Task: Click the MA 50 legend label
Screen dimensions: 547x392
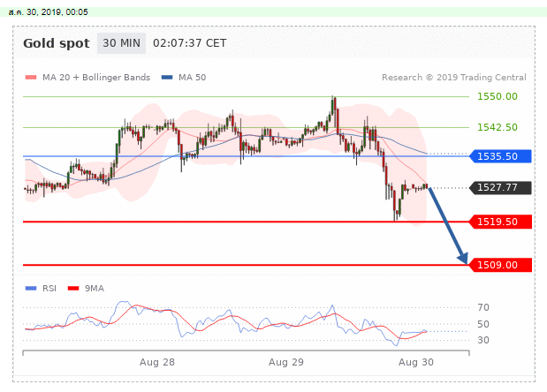Action: pos(193,78)
